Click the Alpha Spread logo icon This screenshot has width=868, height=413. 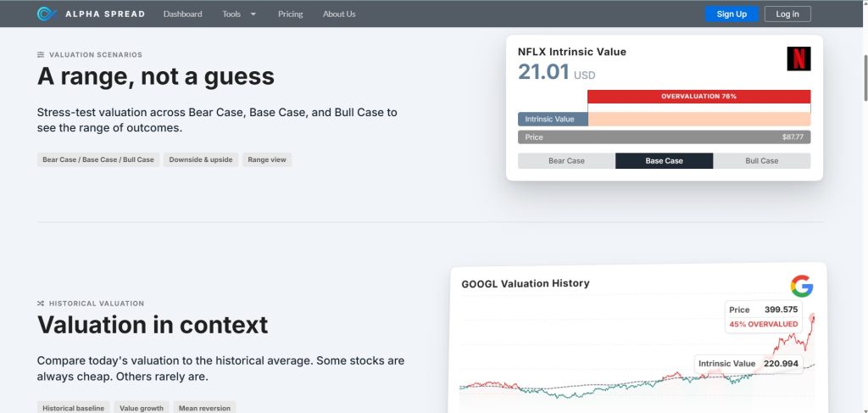point(47,14)
